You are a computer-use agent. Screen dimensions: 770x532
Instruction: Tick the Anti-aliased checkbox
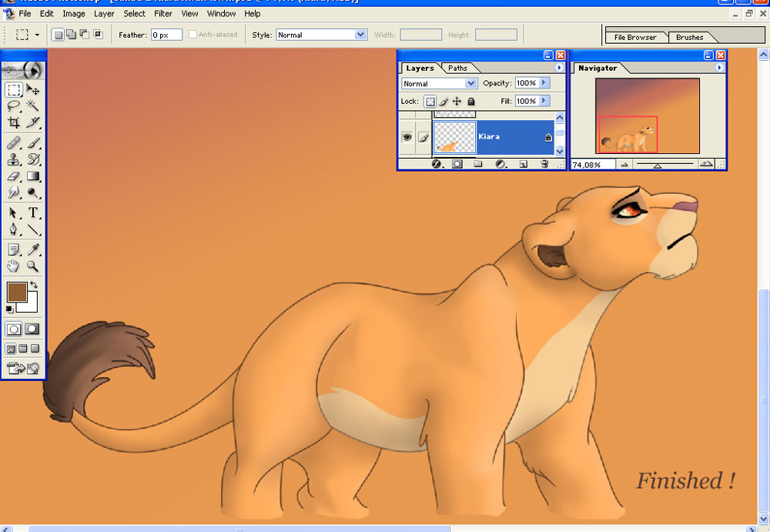click(192, 35)
